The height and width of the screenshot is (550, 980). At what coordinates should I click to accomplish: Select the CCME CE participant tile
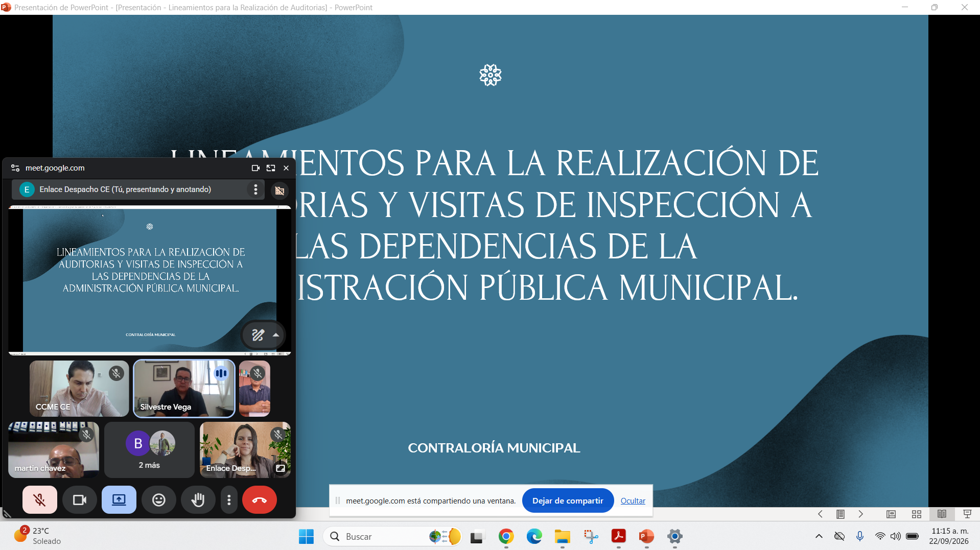click(x=79, y=389)
